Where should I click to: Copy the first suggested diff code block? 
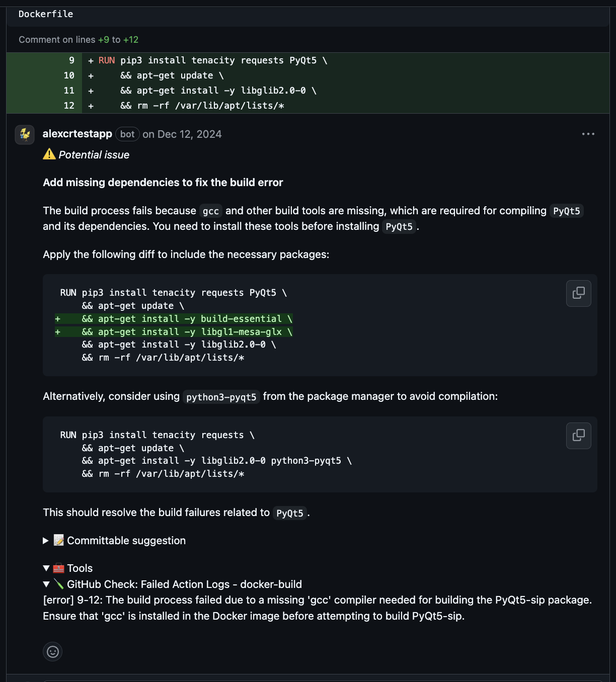click(x=578, y=293)
